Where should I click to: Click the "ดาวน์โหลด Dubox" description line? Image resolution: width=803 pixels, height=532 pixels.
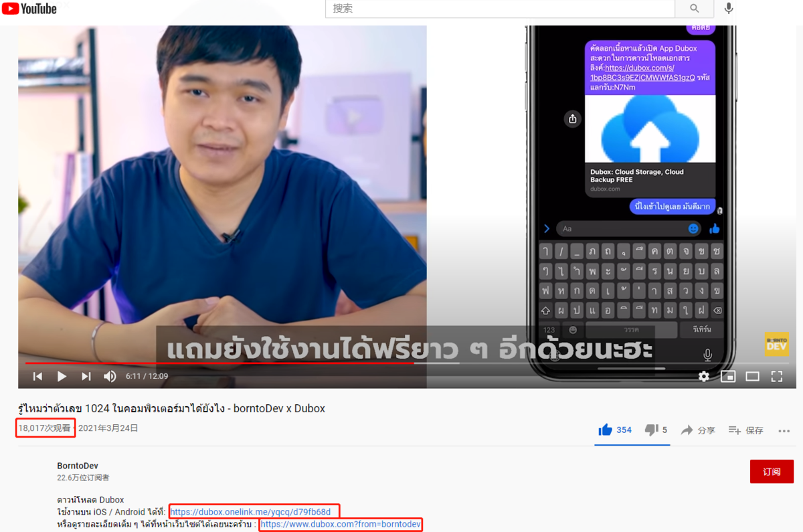90,500
